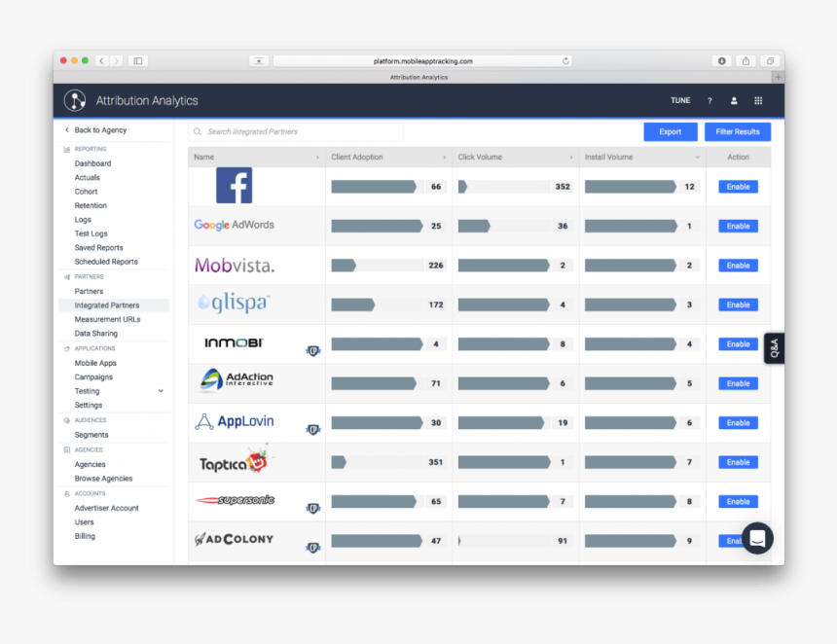The image size is (837, 644).
Task: Click the Filter Results button
Action: point(738,131)
